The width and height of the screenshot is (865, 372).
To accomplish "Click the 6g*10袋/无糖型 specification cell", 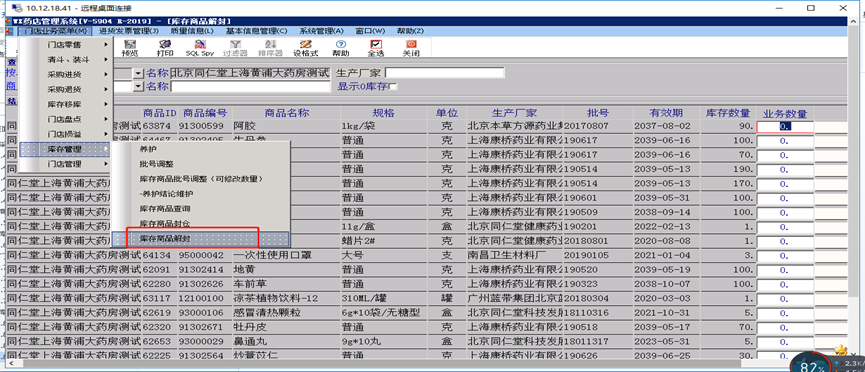I will click(383, 313).
